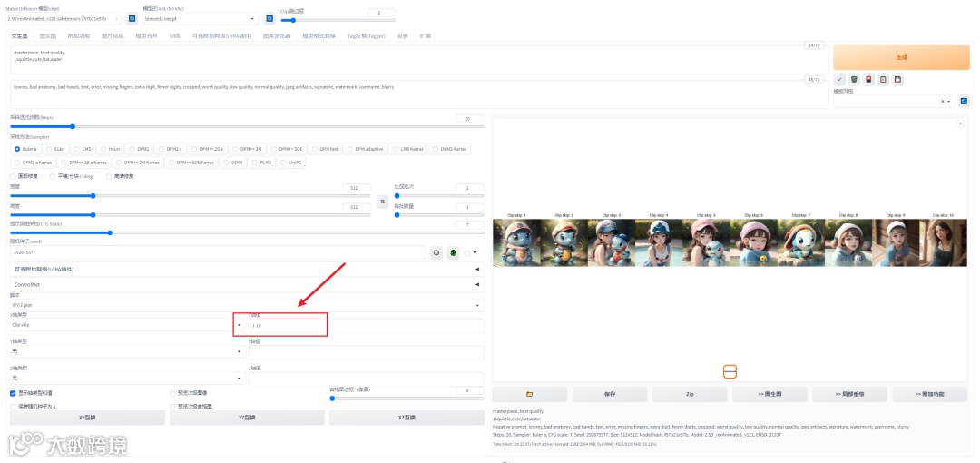
Task: Clear the selected style with the X
Action: point(943,102)
